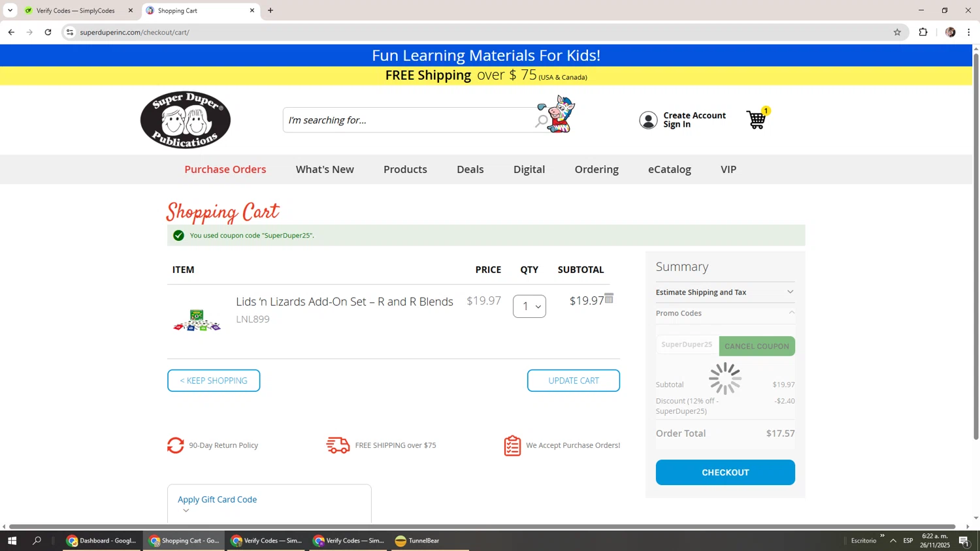Click the browser address bar URL

click(x=135, y=32)
